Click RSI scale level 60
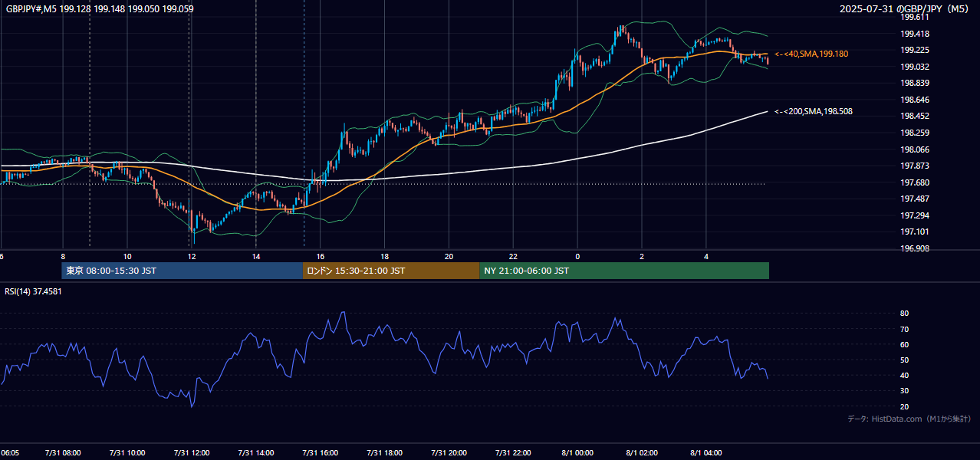The image size is (980, 460). pos(904,344)
